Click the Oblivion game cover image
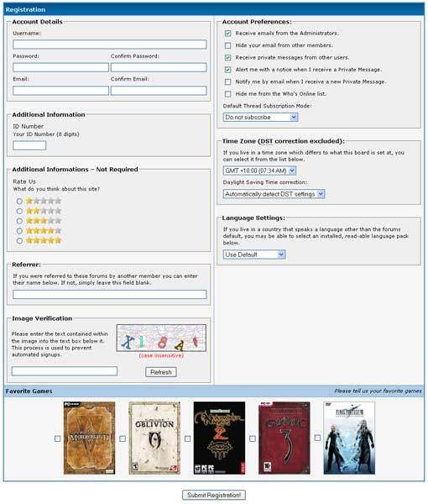The height and width of the screenshot is (504, 428). 154,438
